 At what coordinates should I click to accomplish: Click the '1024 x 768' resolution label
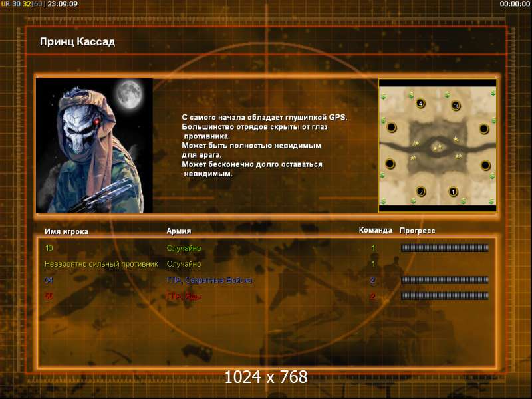tap(266, 377)
